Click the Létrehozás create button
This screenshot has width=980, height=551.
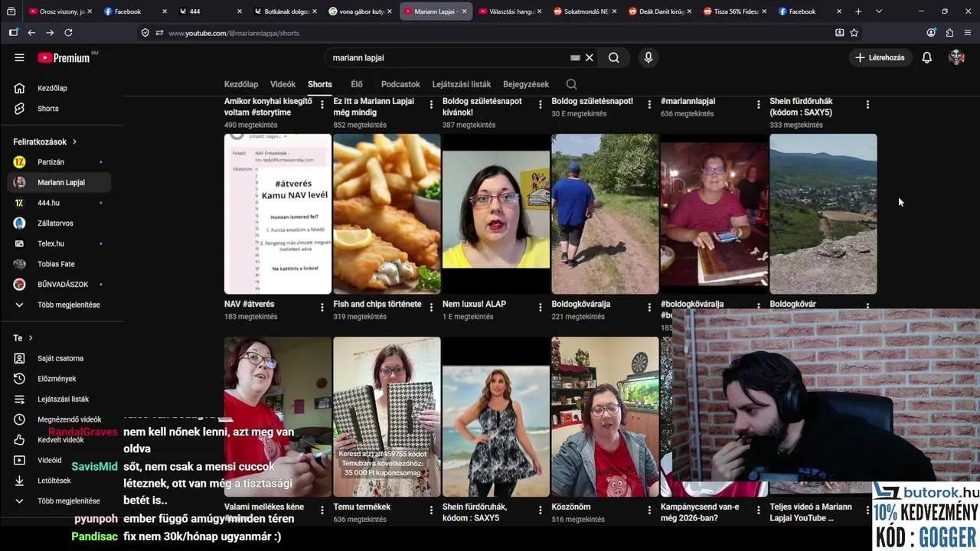(881, 57)
